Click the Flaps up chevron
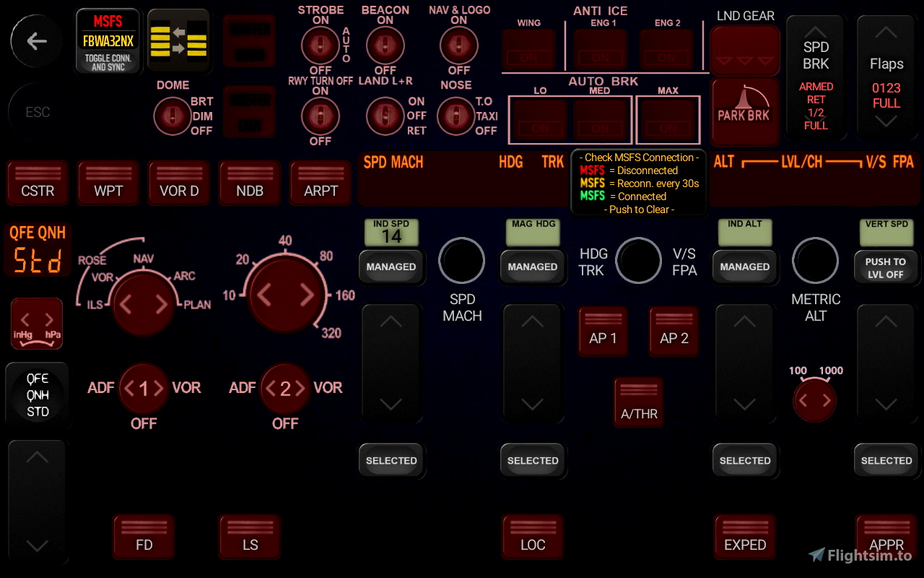The width and height of the screenshot is (924, 578). point(886,34)
